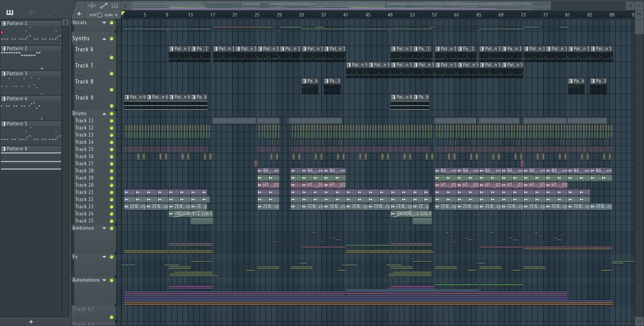Select first HT.._01 clip on Track 20

pos(268,185)
